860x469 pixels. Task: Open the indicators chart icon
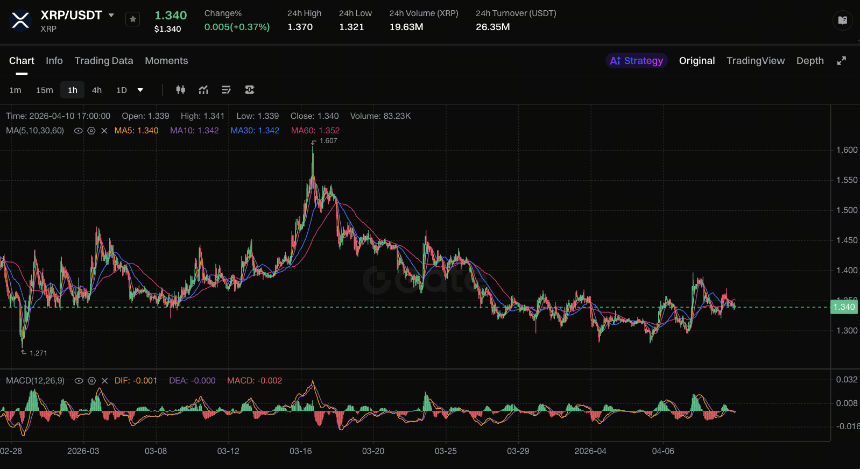203,90
